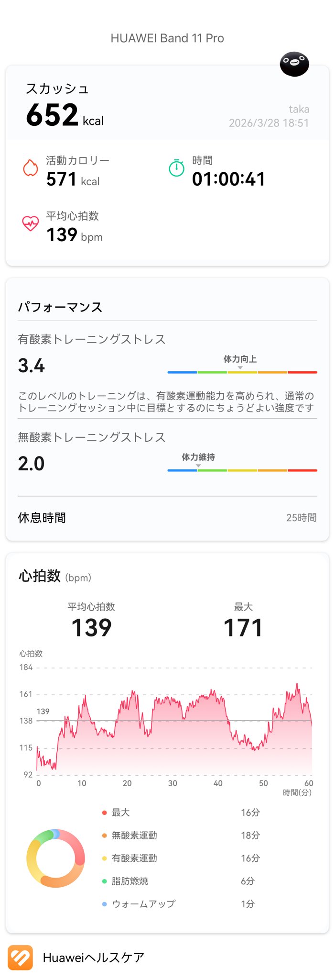This screenshot has height=980, width=335.
Task: Click the aerobic stress marker triangle
Action: click(x=240, y=367)
